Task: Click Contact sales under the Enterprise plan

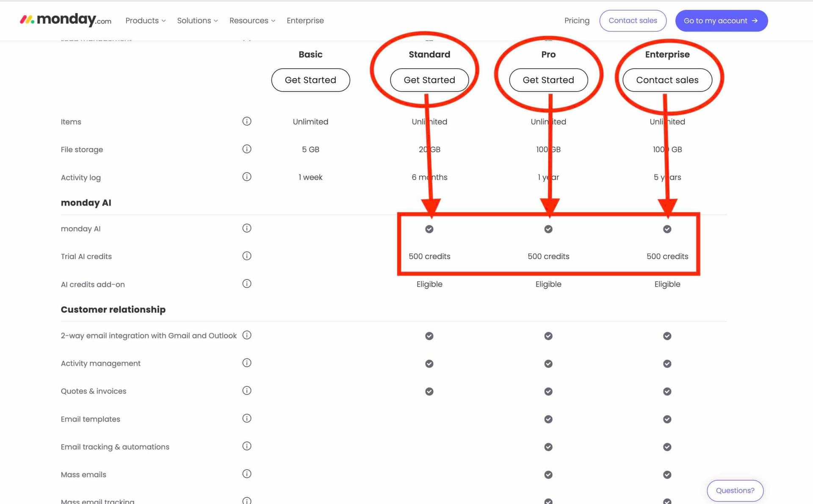Action: pos(667,80)
